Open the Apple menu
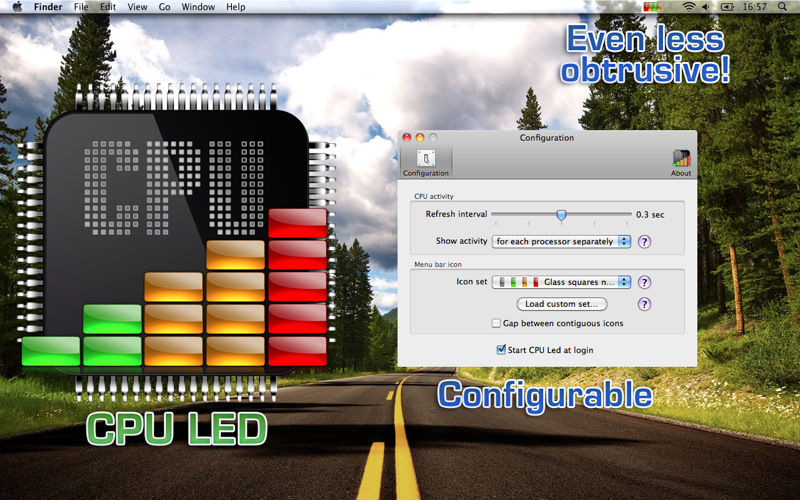The width and height of the screenshot is (800, 500). (x=17, y=7)
